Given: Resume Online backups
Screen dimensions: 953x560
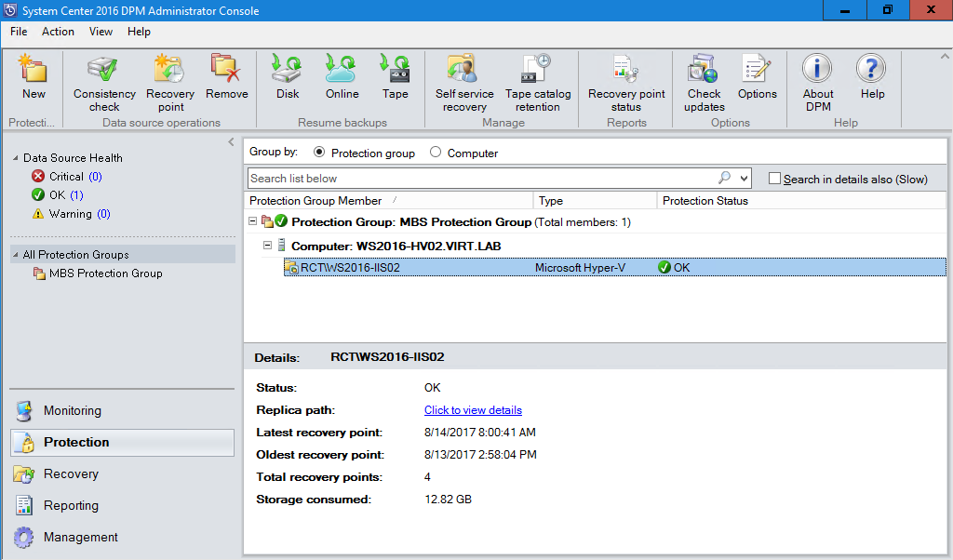Looking at the screenshot, I should (342, 76).
